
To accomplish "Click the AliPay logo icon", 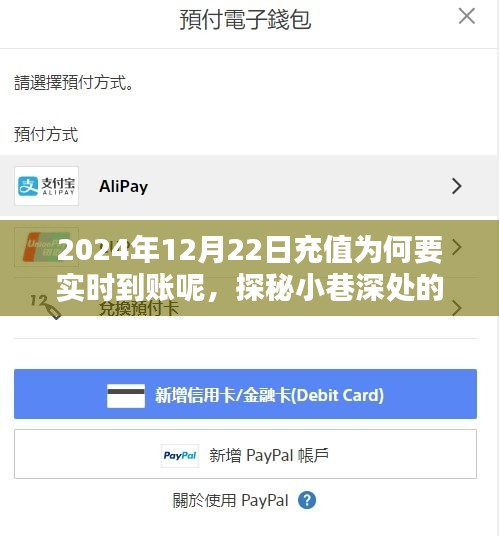I will point(46,186).
